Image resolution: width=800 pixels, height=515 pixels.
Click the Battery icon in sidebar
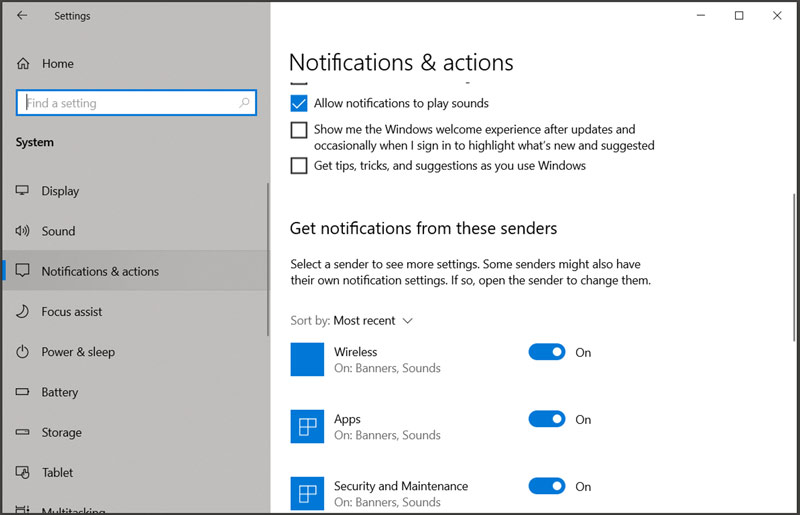22,392
